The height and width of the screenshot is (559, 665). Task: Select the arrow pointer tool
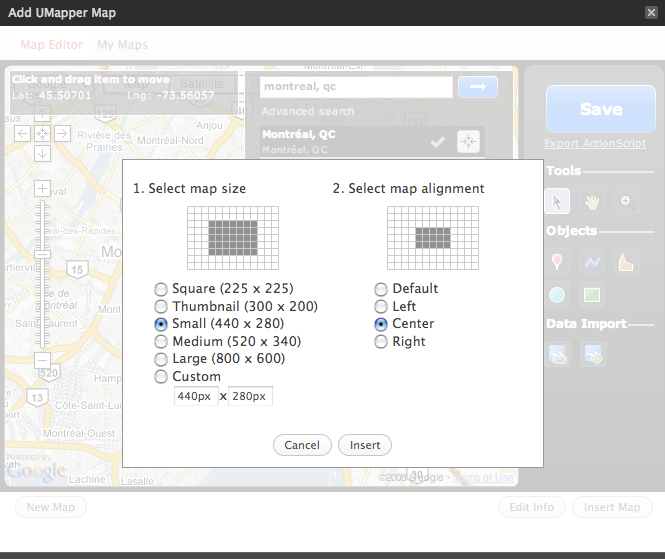click(x=559, y=201)
